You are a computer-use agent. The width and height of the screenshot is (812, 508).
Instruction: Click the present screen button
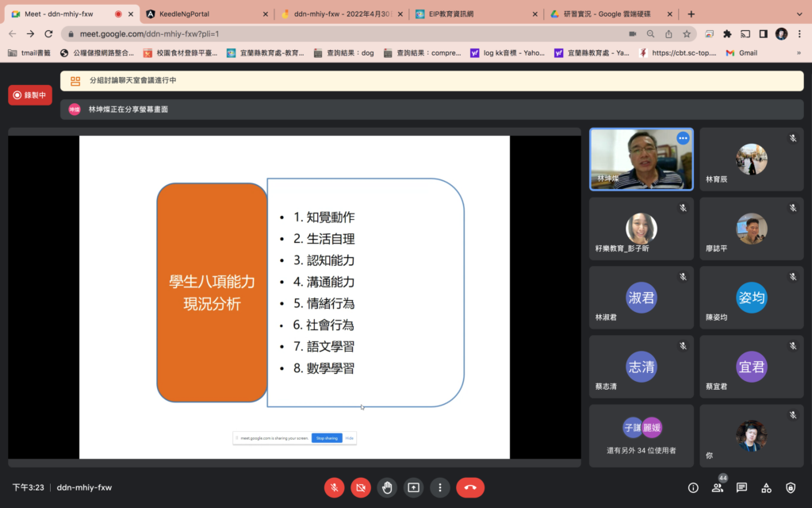(413, 487)
